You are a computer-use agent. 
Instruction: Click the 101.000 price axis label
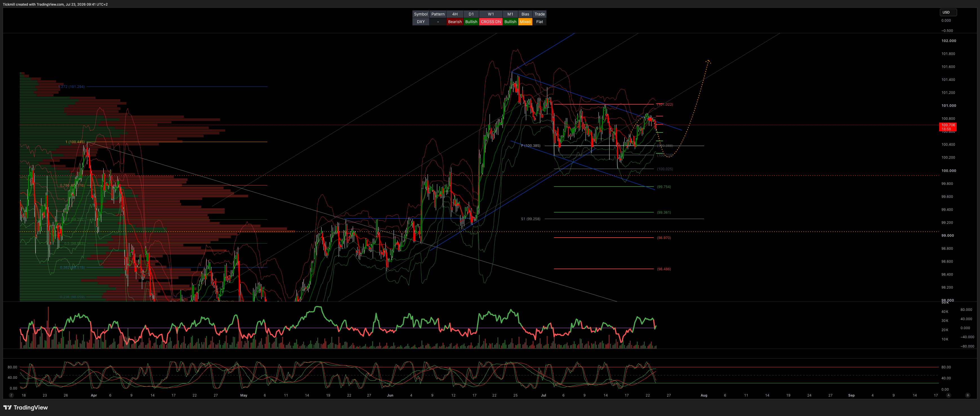click(x=948, y=105)
